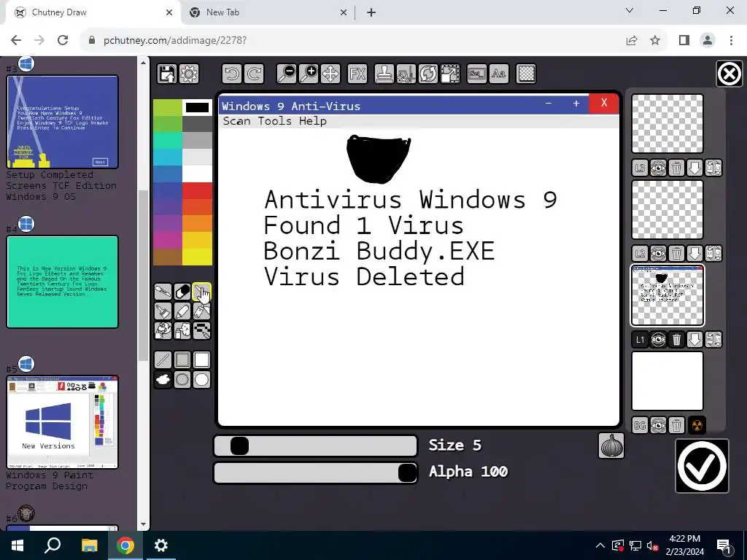Select the Sel selection tool
The image size is (747, 560).
(x=477, y=74)
